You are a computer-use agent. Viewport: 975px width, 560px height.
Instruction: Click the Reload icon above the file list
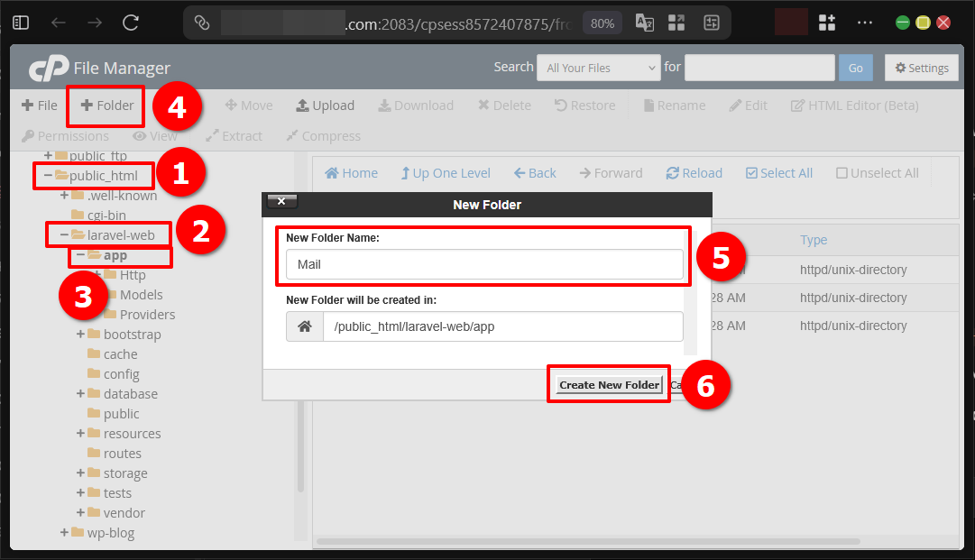point(694,172)
